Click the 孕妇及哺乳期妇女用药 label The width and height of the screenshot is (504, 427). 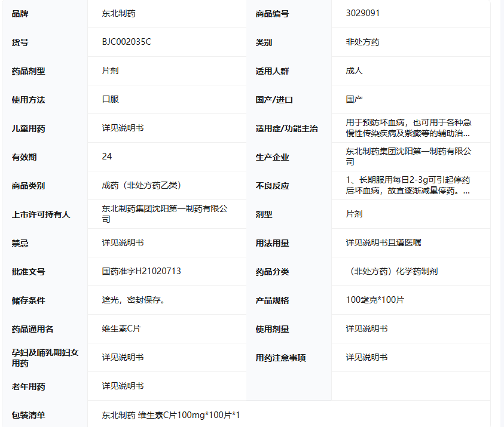45,358
